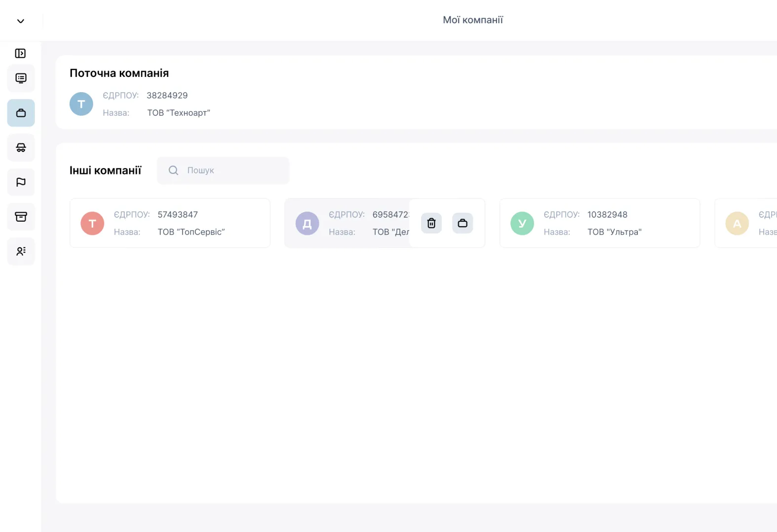Open the companies briefcase section in the sidebar
This screenshot has height=532, width=777.
21,113
